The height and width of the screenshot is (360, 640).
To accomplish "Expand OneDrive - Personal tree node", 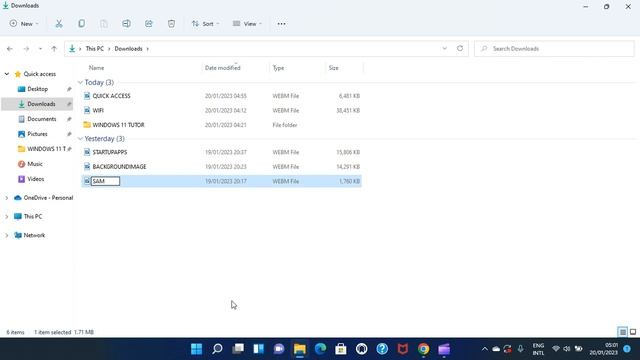I will point(7,198).
